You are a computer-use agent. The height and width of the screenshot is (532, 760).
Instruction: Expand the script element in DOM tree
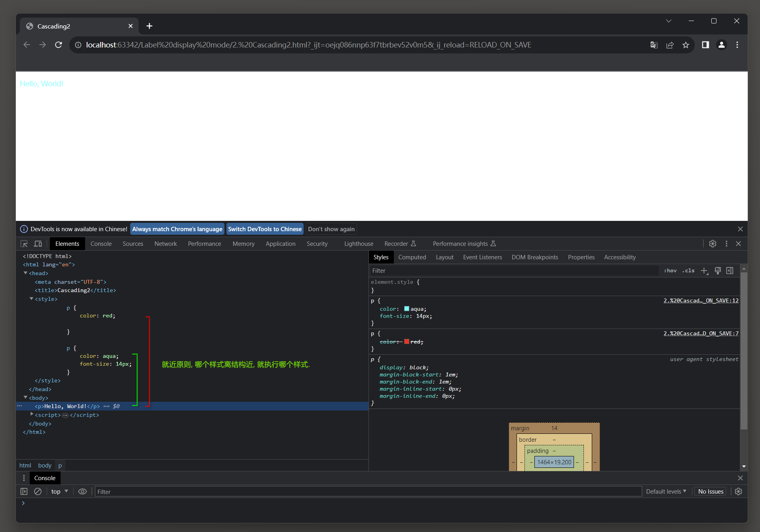tap(31, 414)
